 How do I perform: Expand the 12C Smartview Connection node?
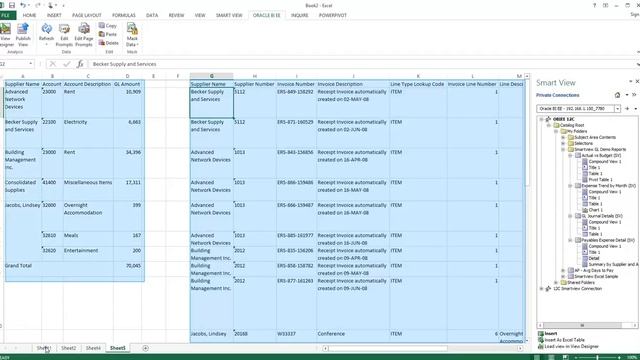tap(541, 289)
